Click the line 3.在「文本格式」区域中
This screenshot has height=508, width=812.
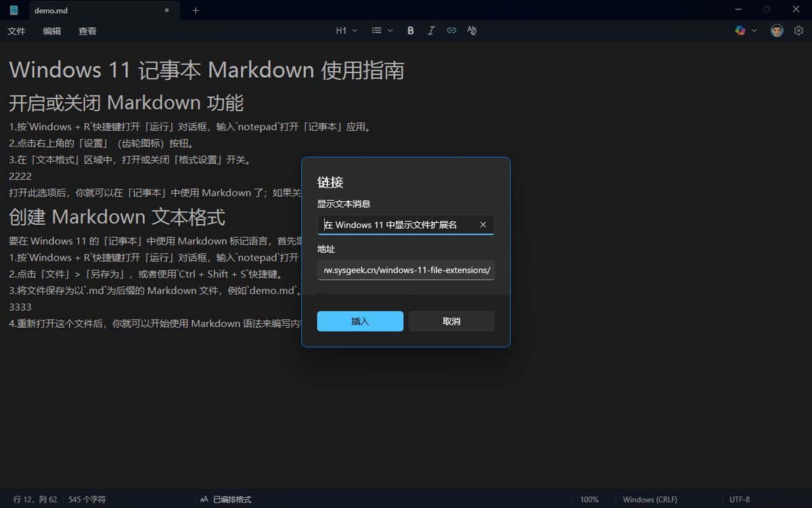point(131,160)
